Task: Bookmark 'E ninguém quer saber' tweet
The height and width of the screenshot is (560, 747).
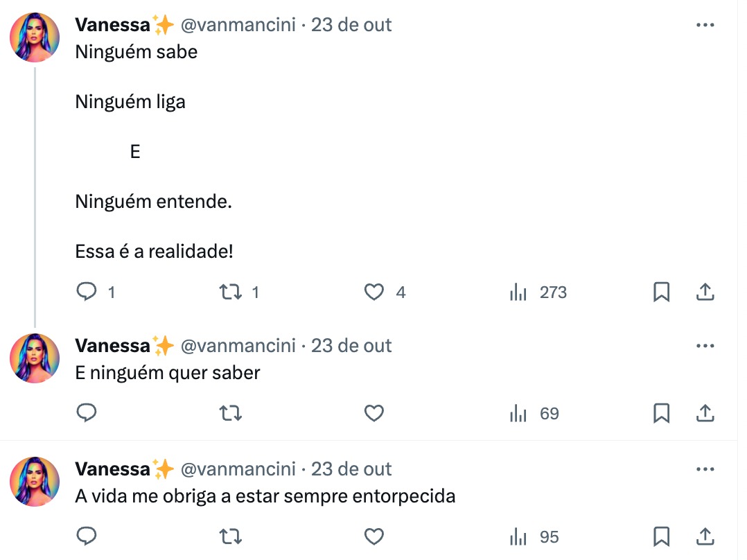Action: pos(661,414)
